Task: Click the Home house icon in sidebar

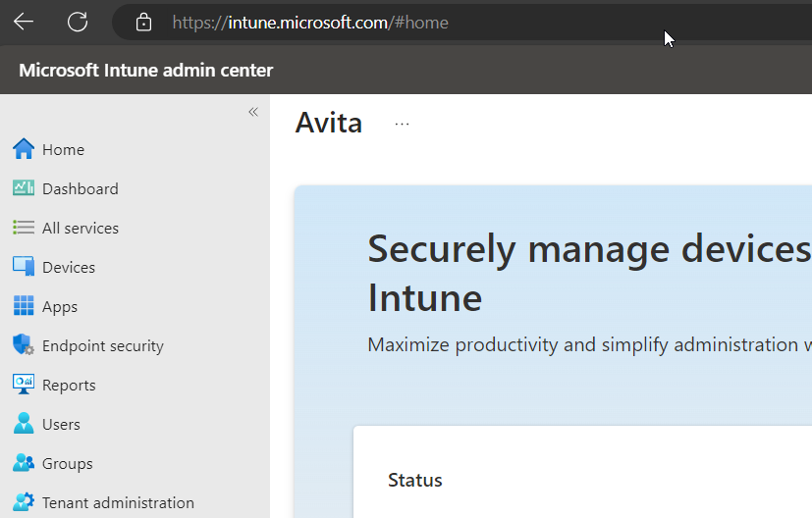Action: tap(24, 149)
